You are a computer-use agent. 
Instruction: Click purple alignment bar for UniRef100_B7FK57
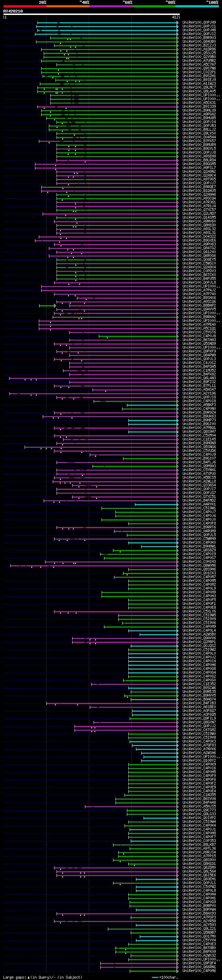tap(109, 141)
